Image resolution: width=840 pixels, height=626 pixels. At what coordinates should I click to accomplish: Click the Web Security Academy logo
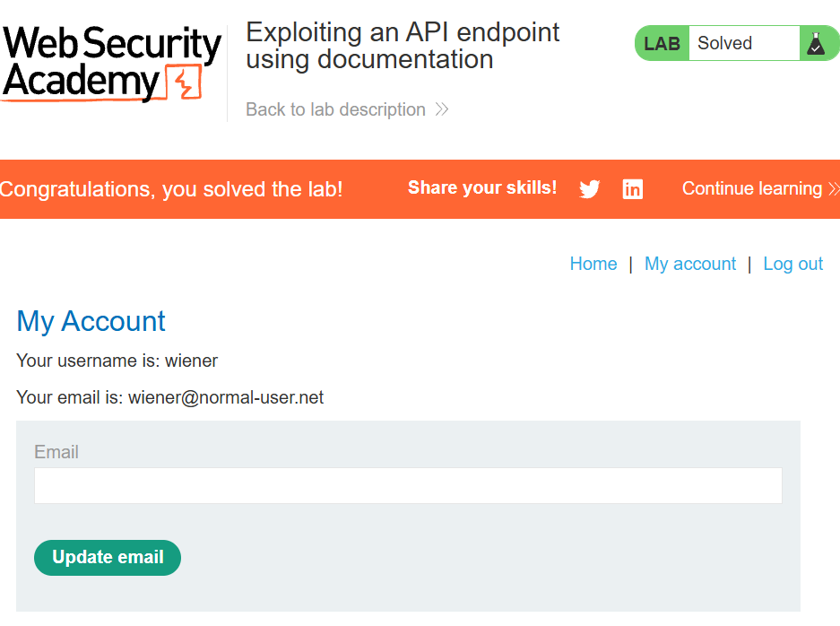coord(112,64)
